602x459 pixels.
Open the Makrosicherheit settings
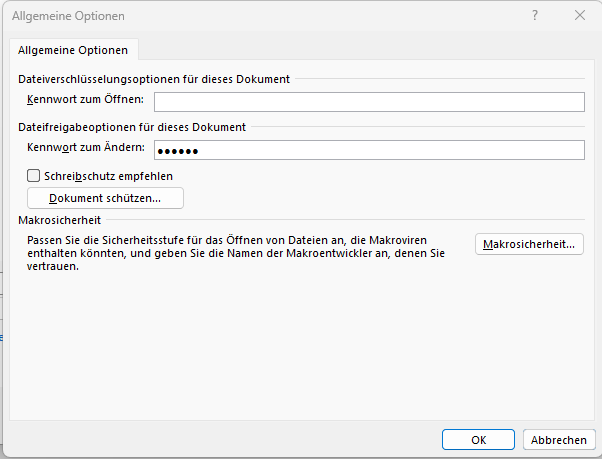529,244
